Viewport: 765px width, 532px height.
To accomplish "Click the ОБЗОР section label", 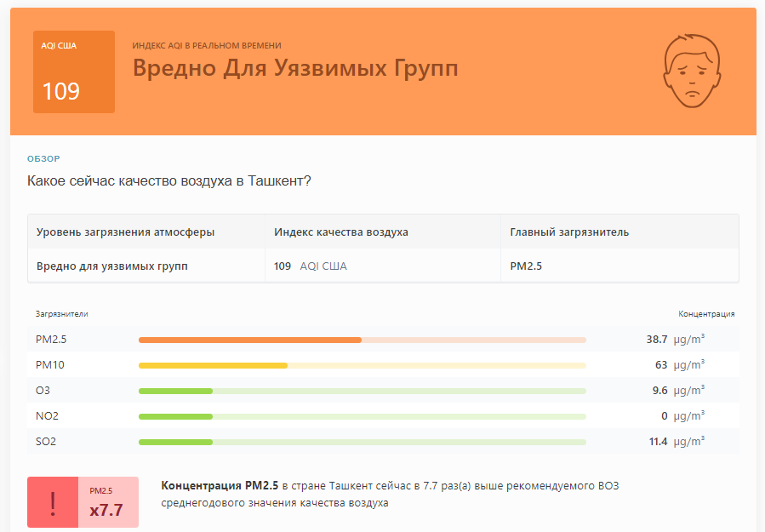I will [x=43, y=158].
